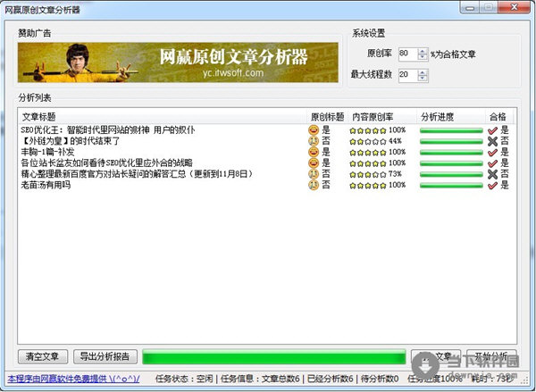Click the red checkmark icon in the 老苗汤有用吗 row
The image size is (536, 392).
tap(492, 185)
